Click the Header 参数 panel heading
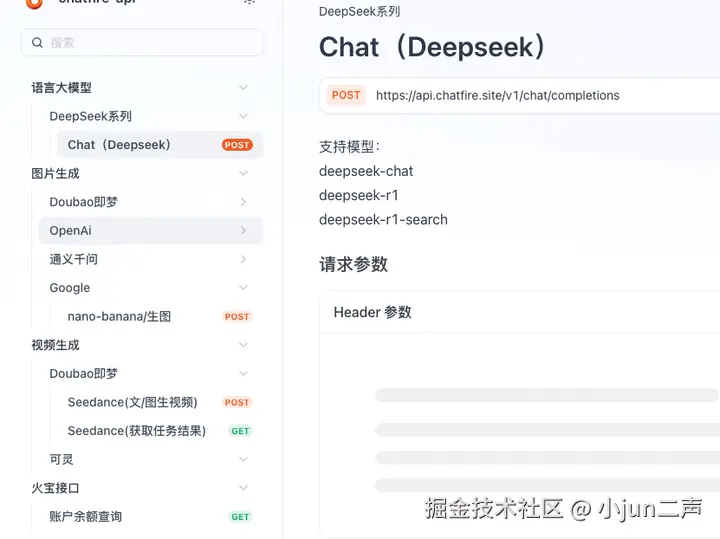 click(x=372, y=312)
